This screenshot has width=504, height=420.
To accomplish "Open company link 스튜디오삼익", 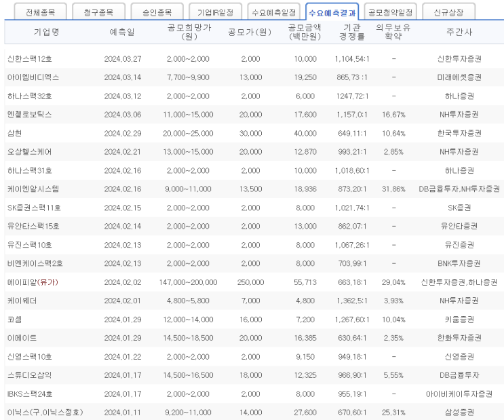I will [30, 375].
